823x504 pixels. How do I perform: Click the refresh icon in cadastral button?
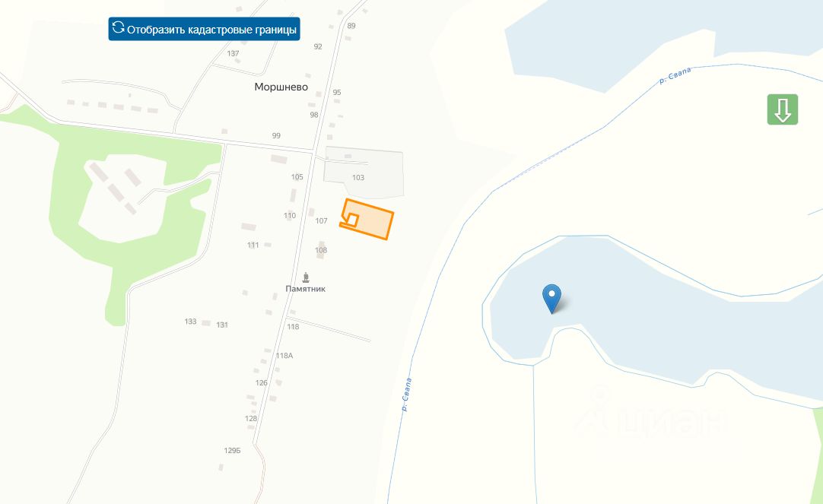119,27
